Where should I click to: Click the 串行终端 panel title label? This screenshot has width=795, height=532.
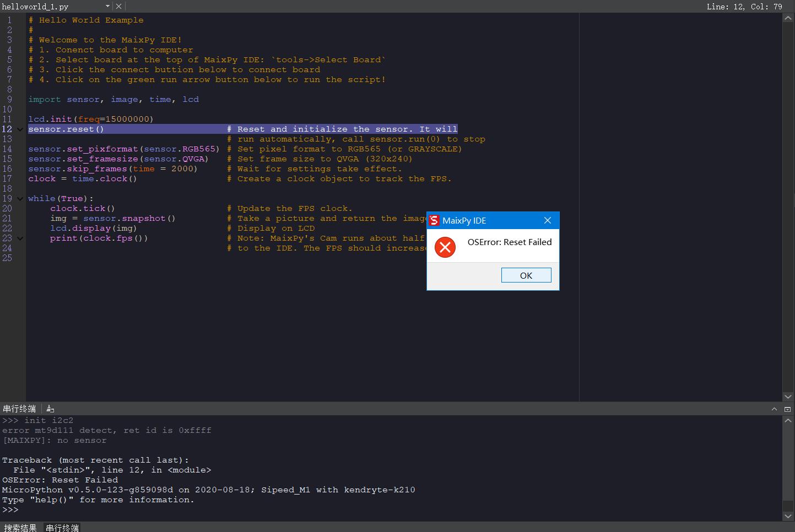[x=19, y=409]
